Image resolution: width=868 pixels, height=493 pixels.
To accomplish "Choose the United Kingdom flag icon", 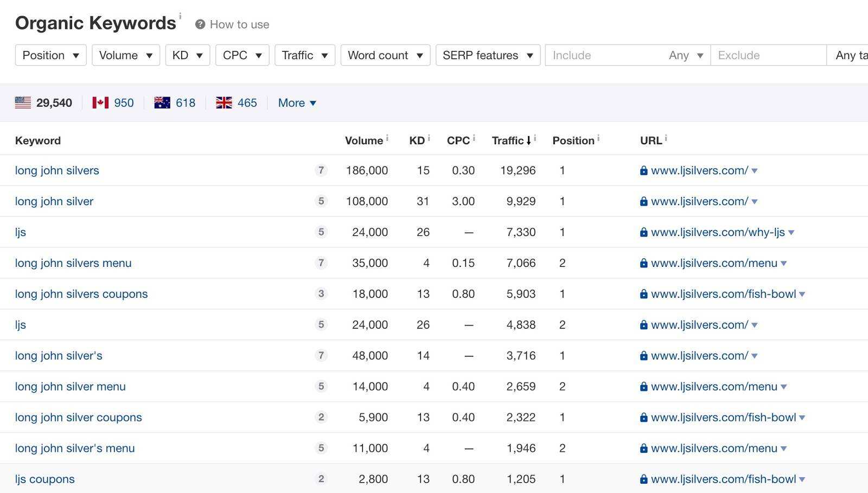I will (224, 103).
